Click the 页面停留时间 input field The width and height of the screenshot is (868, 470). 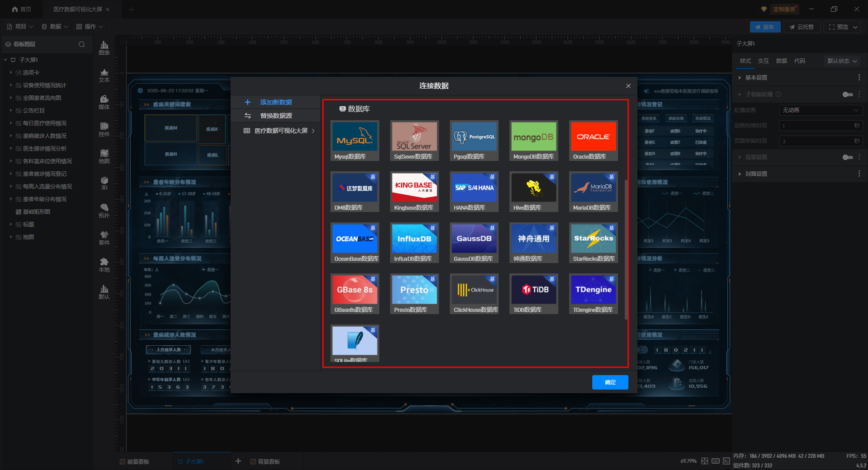click(821, 141)
